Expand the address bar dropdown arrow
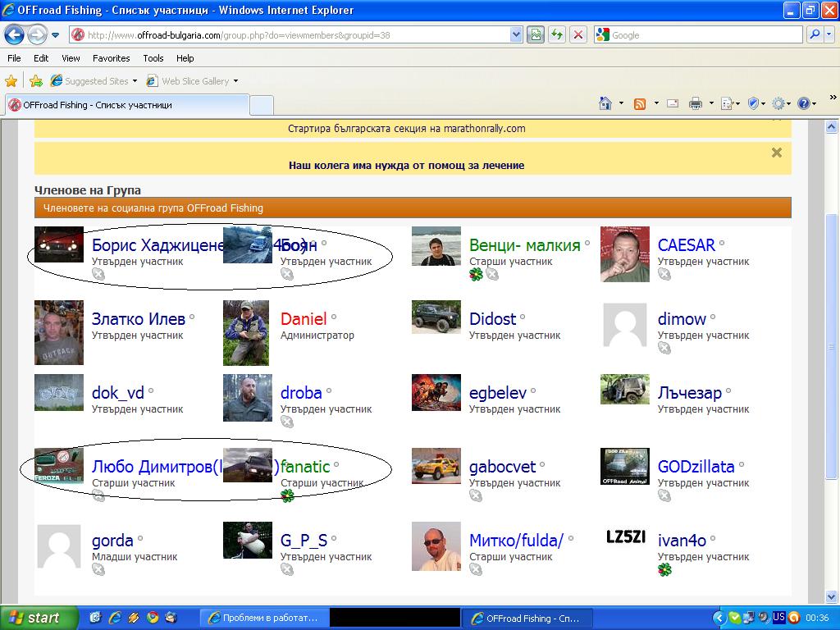The height and width of the screenshot is (630, 840). coord(516,35)
